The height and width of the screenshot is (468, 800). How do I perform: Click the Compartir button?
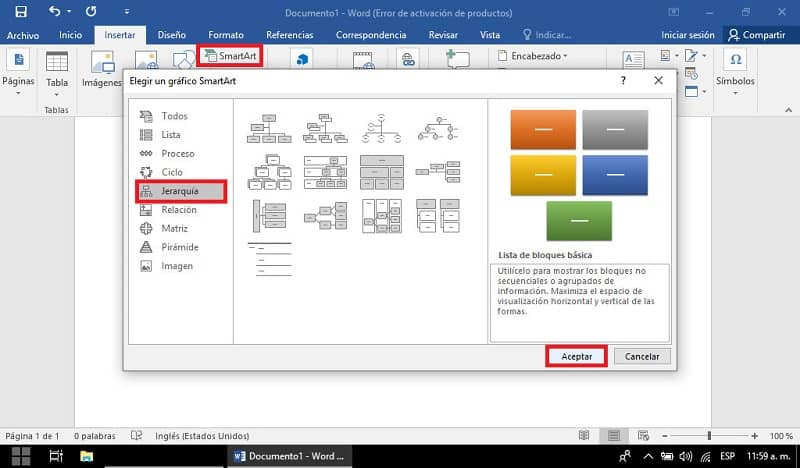point(757,35)
